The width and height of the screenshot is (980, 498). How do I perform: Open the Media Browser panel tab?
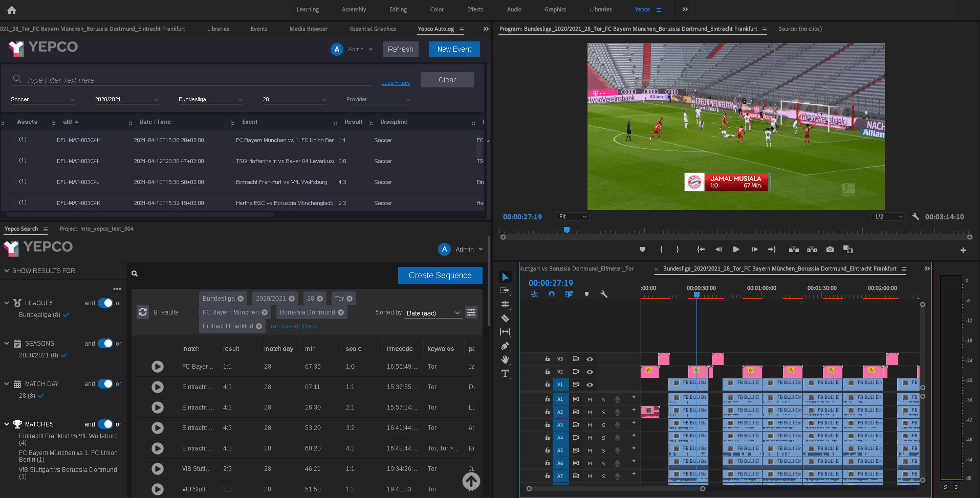click(x=309, y=29)
